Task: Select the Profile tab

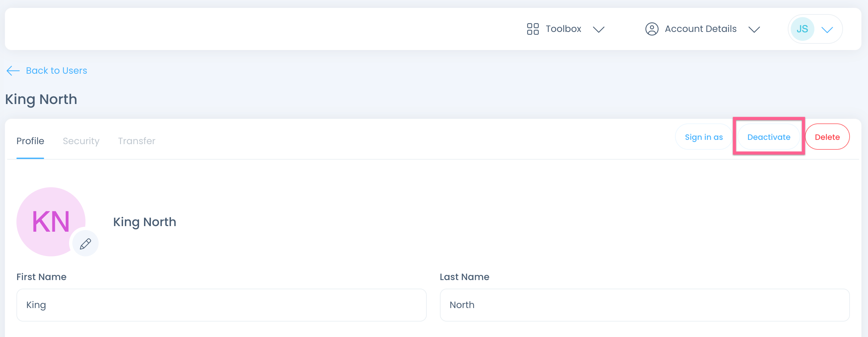Action: 30,141
